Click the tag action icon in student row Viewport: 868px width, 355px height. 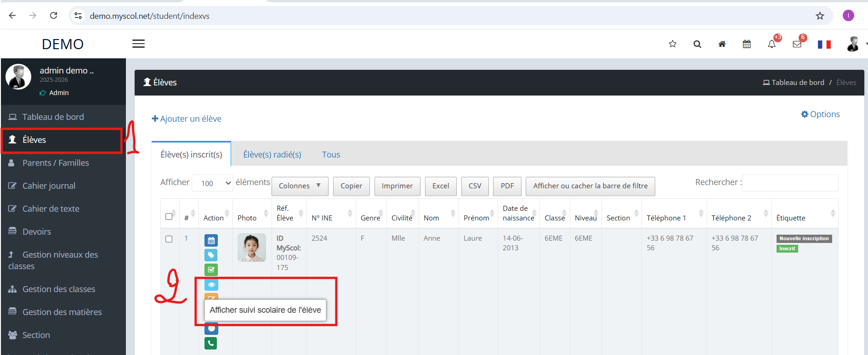[x=211, y=255]
